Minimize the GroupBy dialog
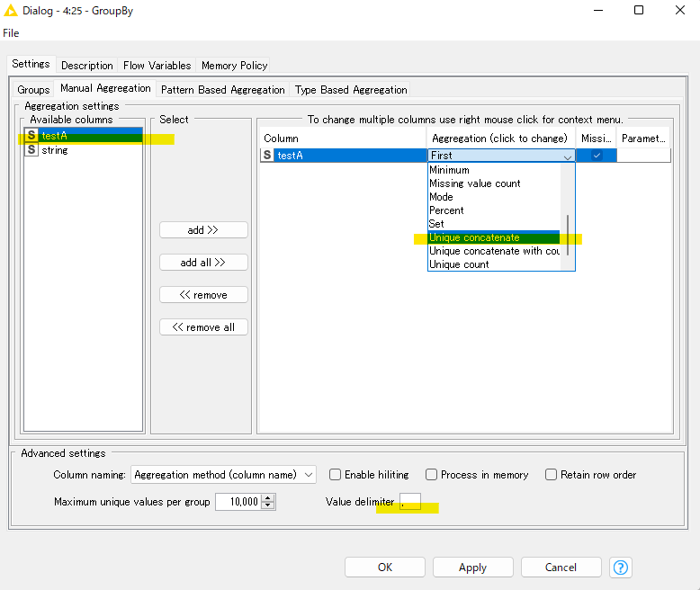Image resolution: width=700 pixels, height=590 pixels. [598, 10]
